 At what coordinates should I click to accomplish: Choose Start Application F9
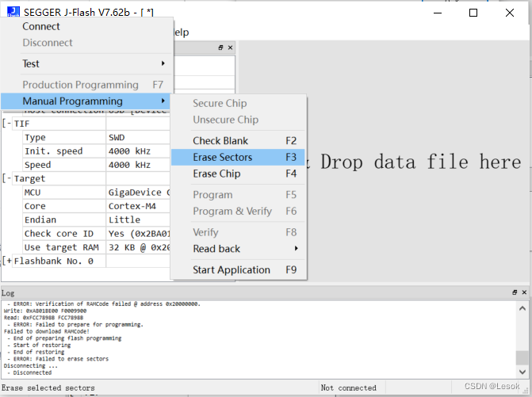pos(239,270)
